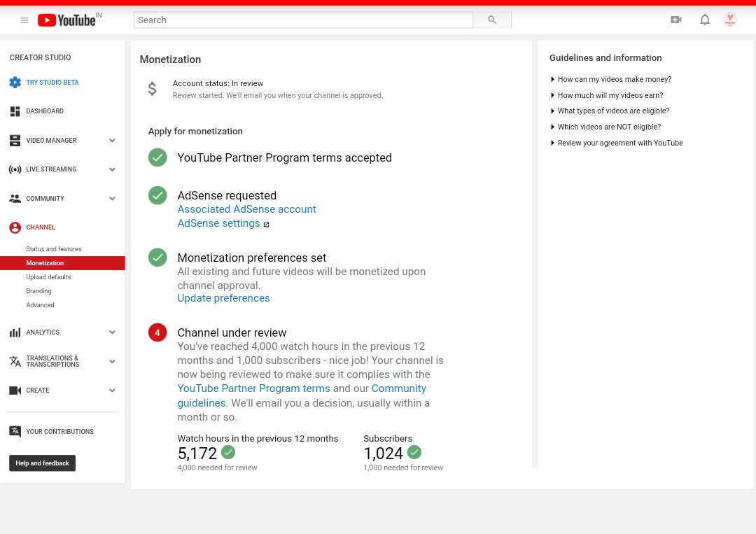This screenshot has height=534, width=756.
Task: Click the Create camera icon in sidebar
Action: 15,391
